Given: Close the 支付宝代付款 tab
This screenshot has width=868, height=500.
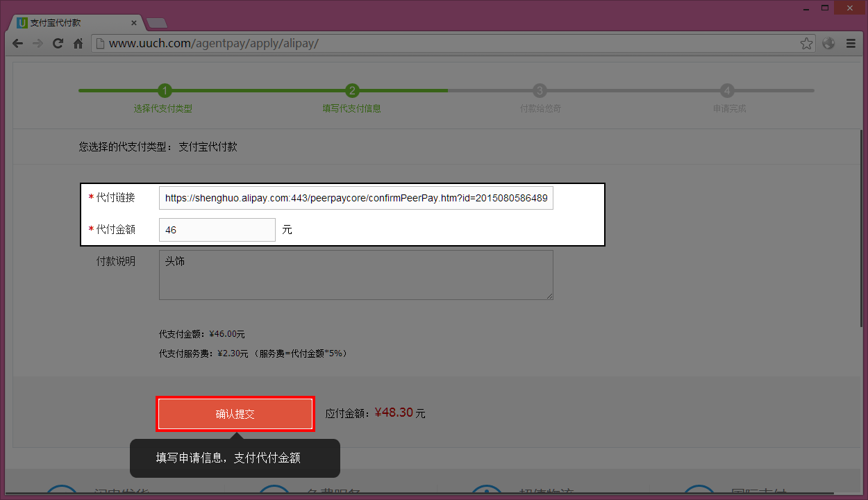Looking at the screenshot, I should (x=134, y=22).
